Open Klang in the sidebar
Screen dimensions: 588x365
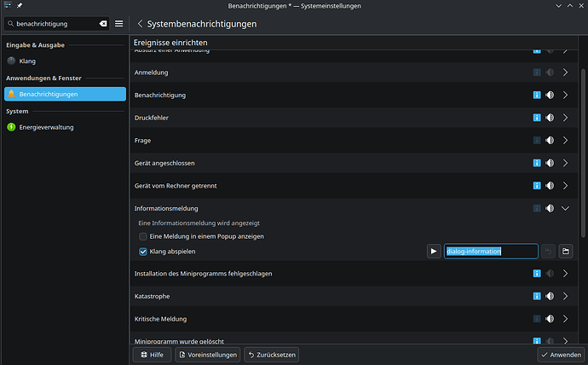(x=26, y=61)
